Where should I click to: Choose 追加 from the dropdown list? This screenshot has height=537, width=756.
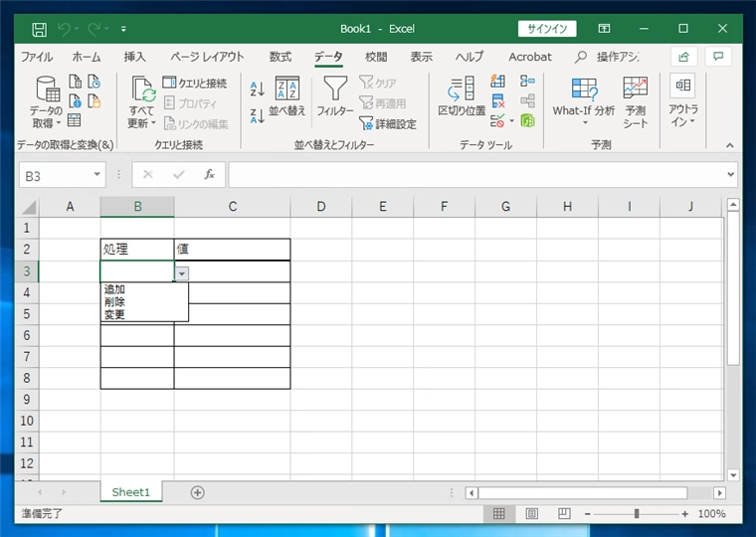(x=144, y=289)
